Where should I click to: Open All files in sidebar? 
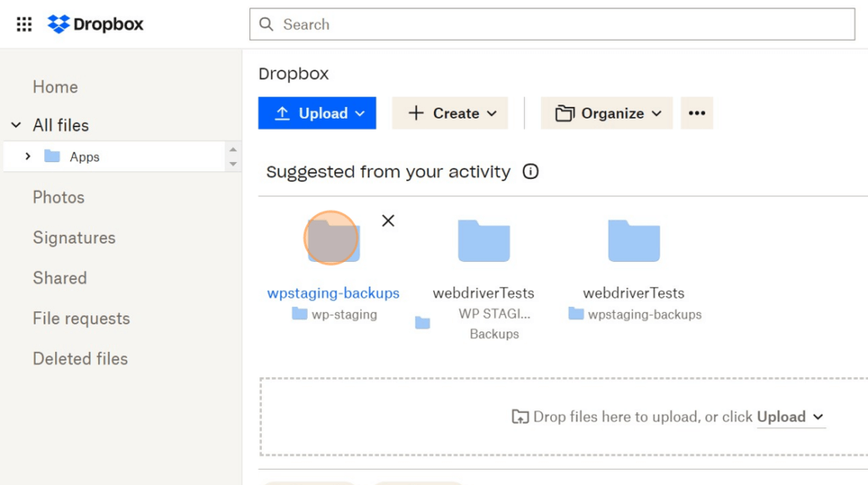point(60,125)
